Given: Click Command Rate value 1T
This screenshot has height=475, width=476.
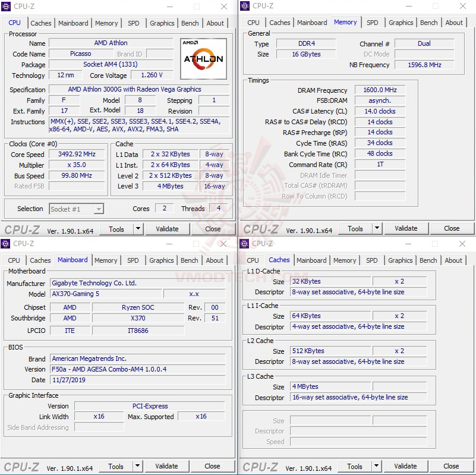Looking at the screenshot, I should point(380,164).
